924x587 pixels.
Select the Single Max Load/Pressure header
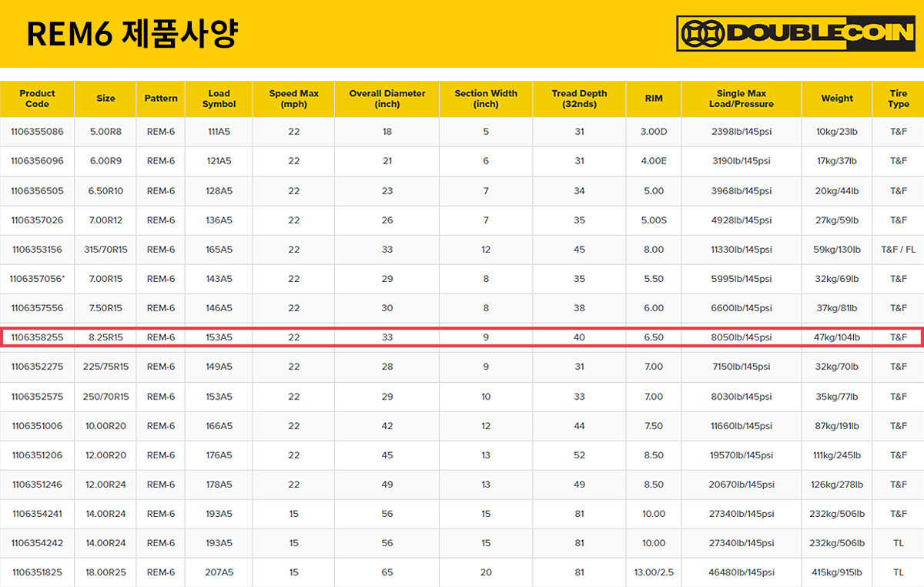(x=741, y=99)
